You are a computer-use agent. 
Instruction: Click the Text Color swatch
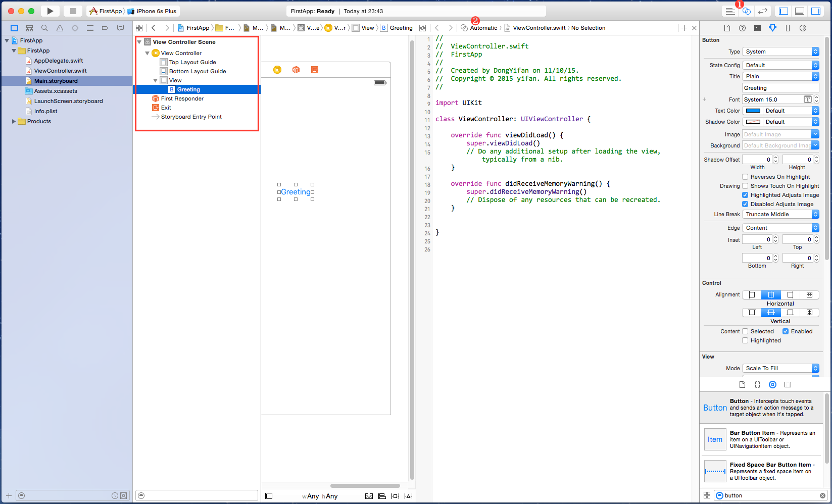[753, 111]
